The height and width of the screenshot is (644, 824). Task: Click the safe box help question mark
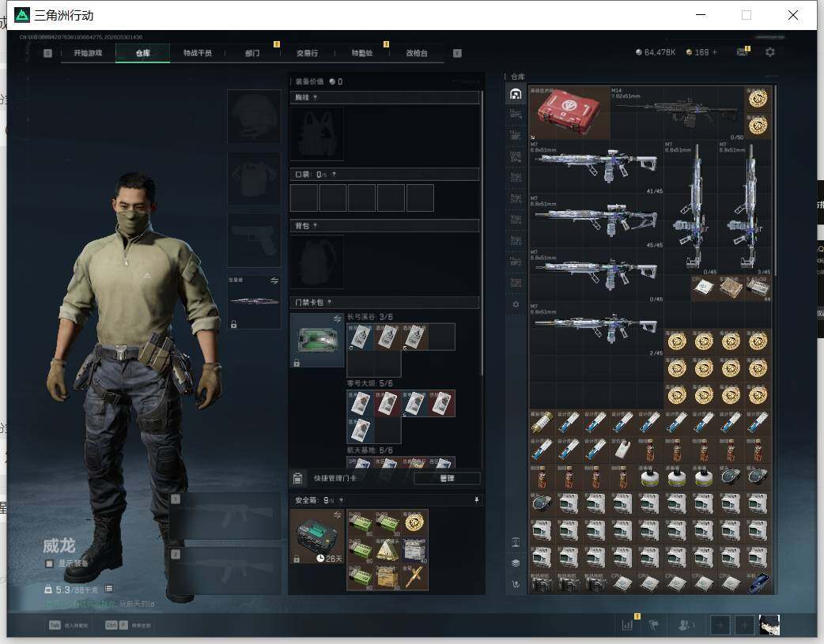point(341,500)
